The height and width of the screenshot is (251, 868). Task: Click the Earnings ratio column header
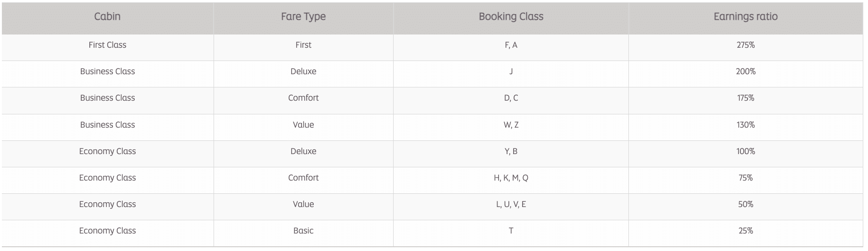745,17
